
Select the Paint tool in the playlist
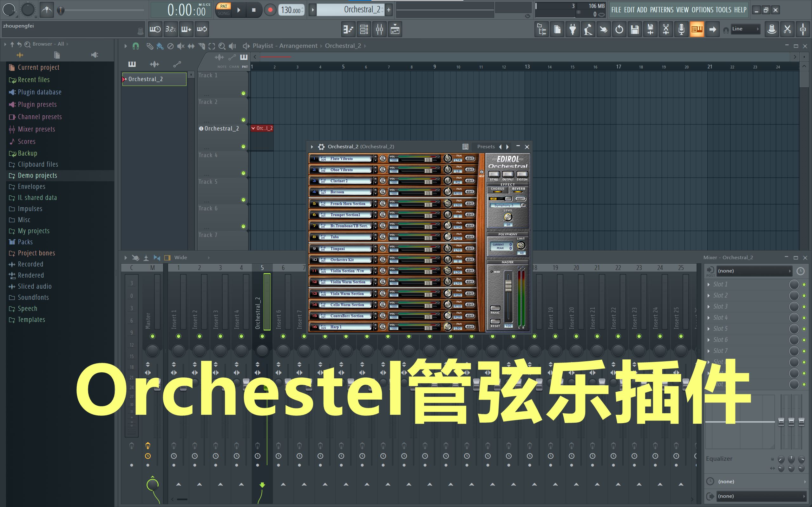(x=160, y=46)
